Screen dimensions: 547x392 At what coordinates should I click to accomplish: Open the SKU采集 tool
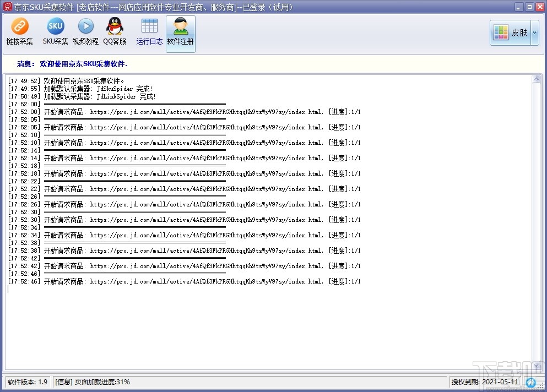pyautogui.click(x=55, y=32)
